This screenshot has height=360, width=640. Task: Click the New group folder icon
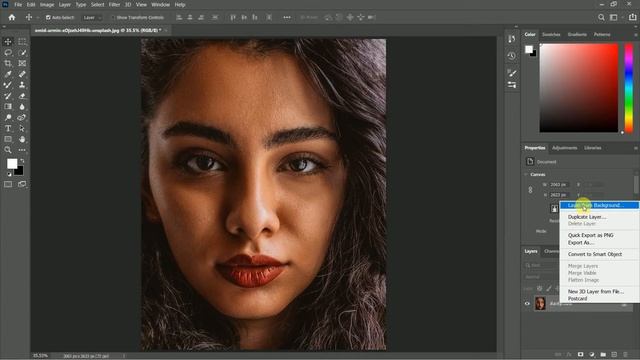tap(603, 354)
